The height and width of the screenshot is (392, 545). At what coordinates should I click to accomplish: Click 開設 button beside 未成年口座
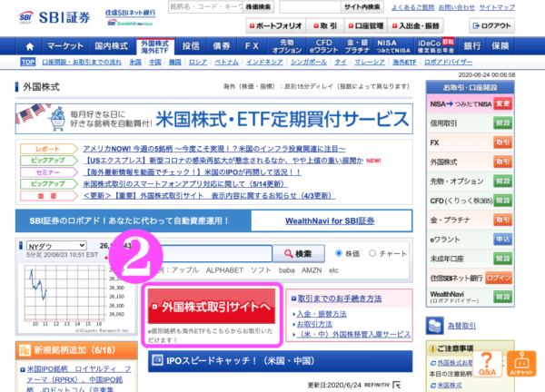click(502, 259)
